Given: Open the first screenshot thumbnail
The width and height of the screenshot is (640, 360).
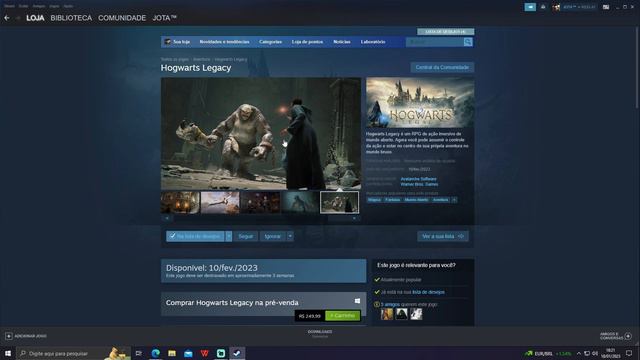Looking at the screenshot, I should tap(180, 202).
